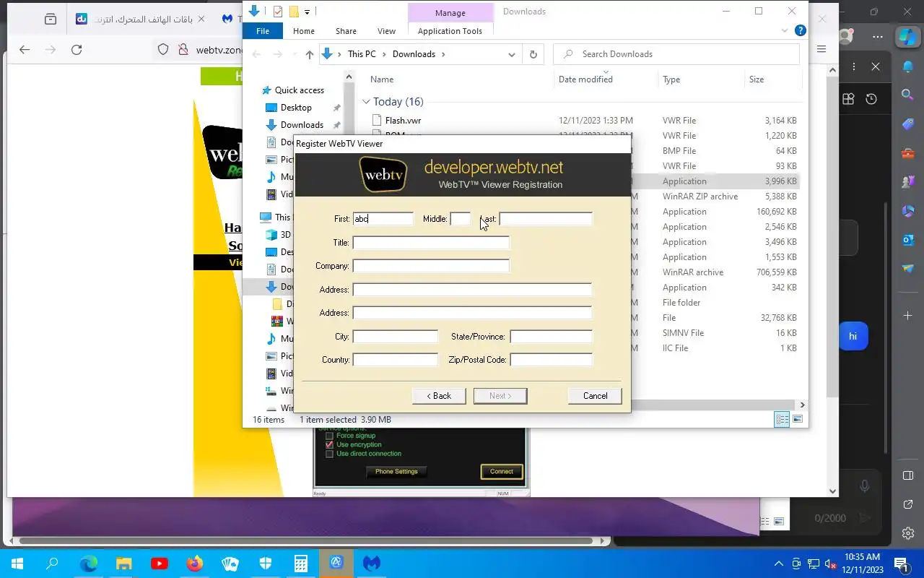This screenshot has height=578, width=924.
Task: Click Quick Access properties checkmark icon
Action: click(278, 12)
